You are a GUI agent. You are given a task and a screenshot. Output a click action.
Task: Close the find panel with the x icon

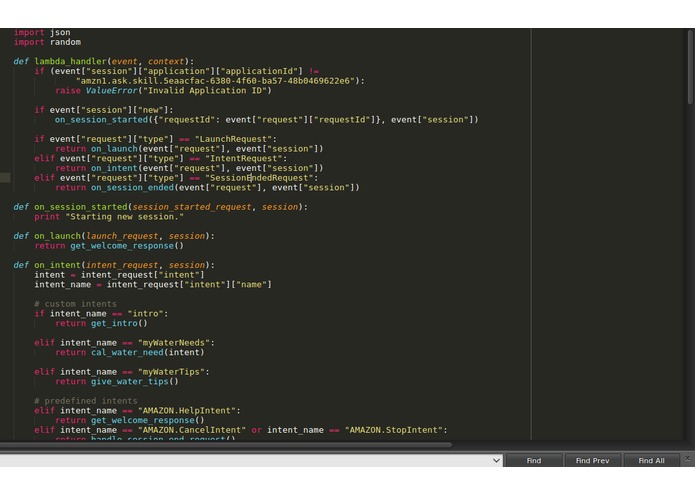(x=687, y=459)
